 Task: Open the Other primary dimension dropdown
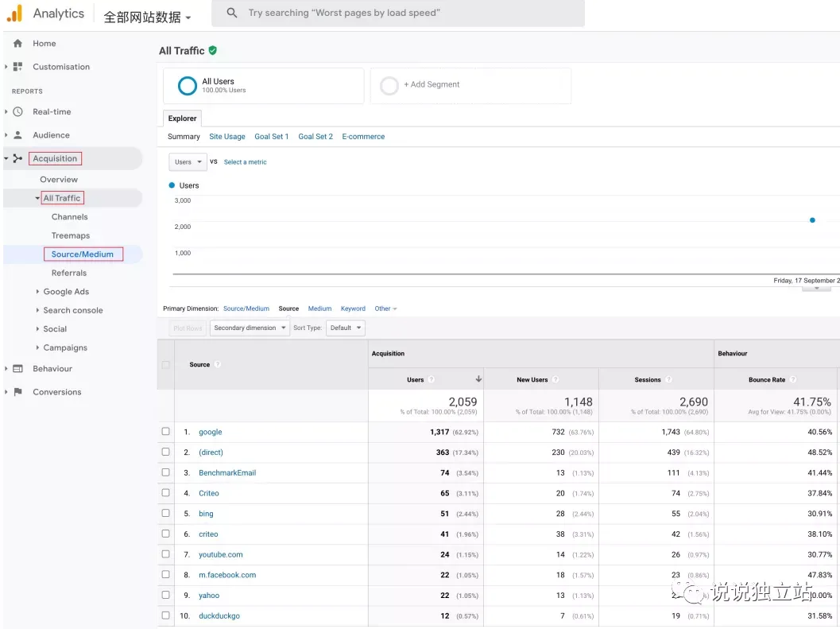pyautogui.click(x=385, y=309)
